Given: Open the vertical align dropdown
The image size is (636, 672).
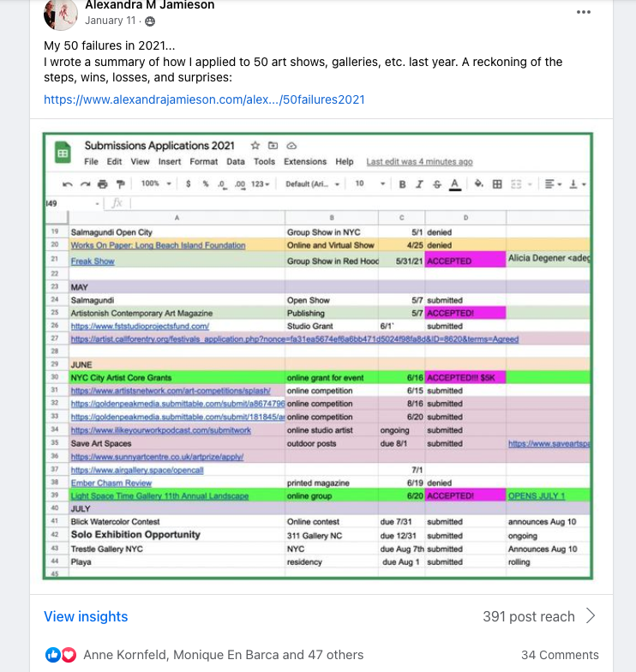Looking at the screenshot, I should 577,184.
